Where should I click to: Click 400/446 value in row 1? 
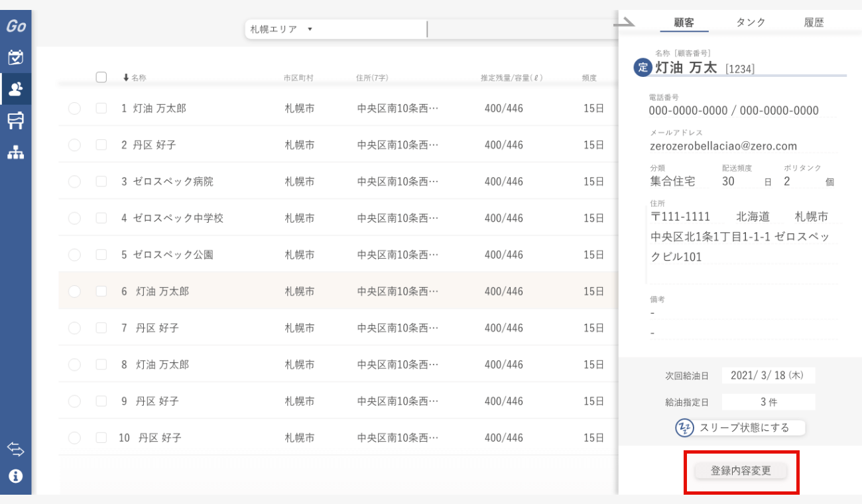(504, 108)
